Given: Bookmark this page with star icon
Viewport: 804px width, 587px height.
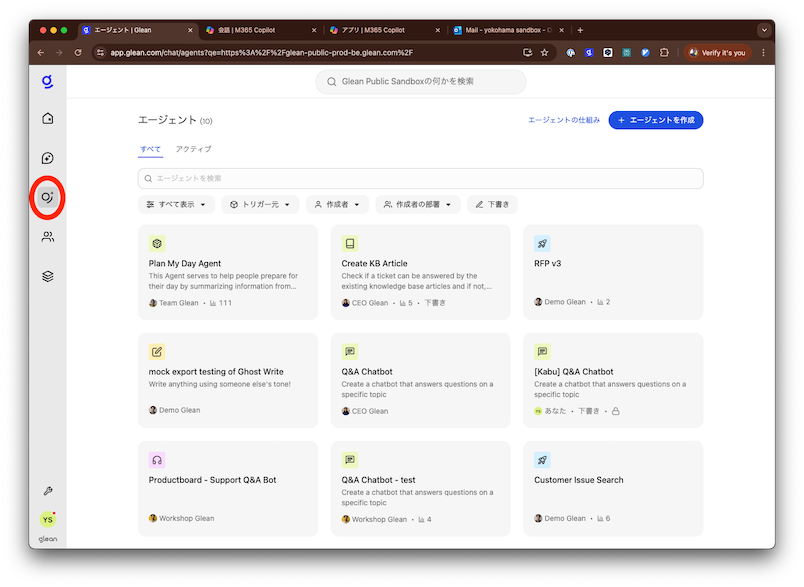Looking at the screenshot, I should [x=545, y=52].
